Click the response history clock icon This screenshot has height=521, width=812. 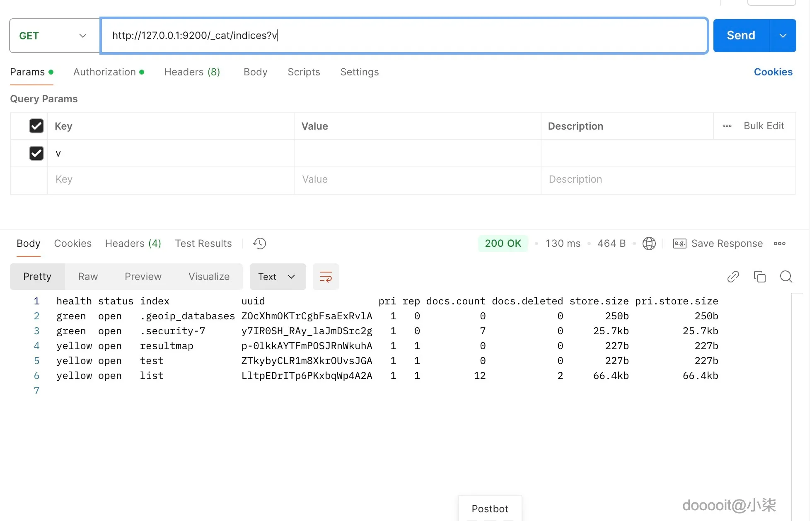pyautogui.click(x=259, y=244)
